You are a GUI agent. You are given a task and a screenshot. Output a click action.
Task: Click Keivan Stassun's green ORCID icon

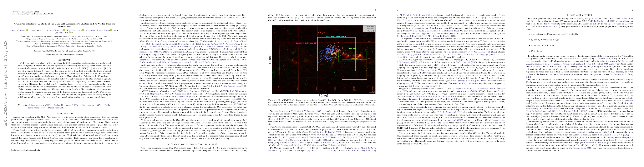[83, 30]
